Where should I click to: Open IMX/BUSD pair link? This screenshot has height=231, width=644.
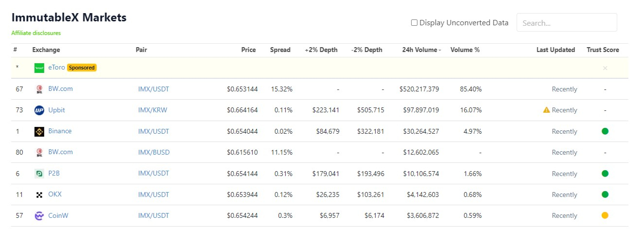tap(154, 152)
